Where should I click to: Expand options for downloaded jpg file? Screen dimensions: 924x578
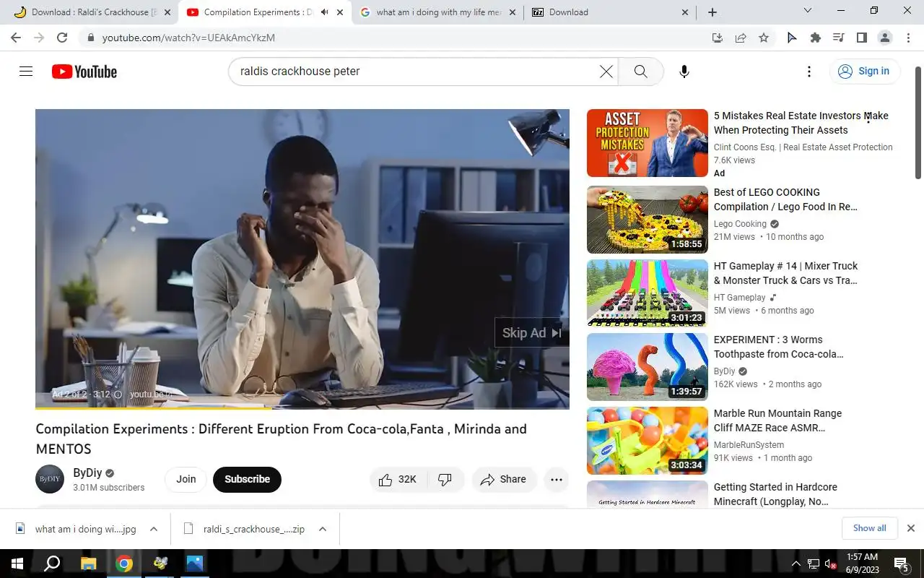(x=154, y=529)
